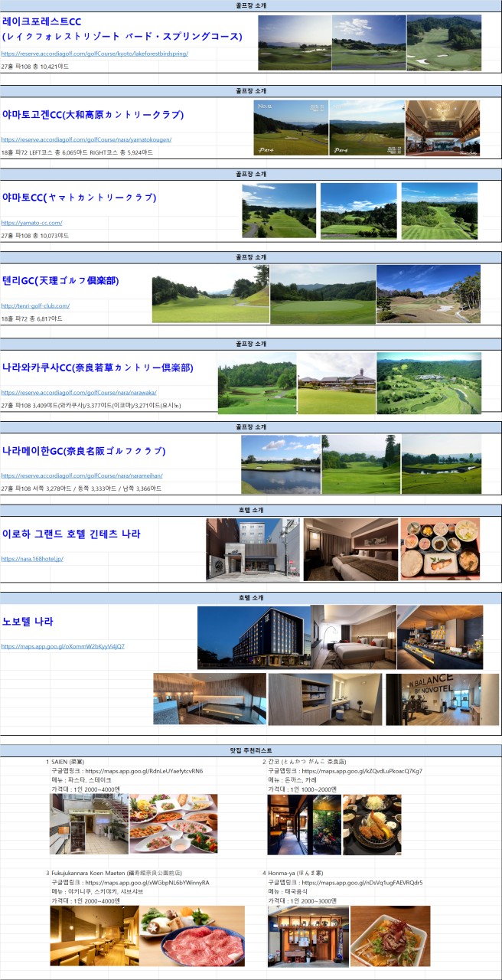
Task: Select the 야키니쿠, 스키야키, 샤브샤브 menu cell
Action: point(96,891)
